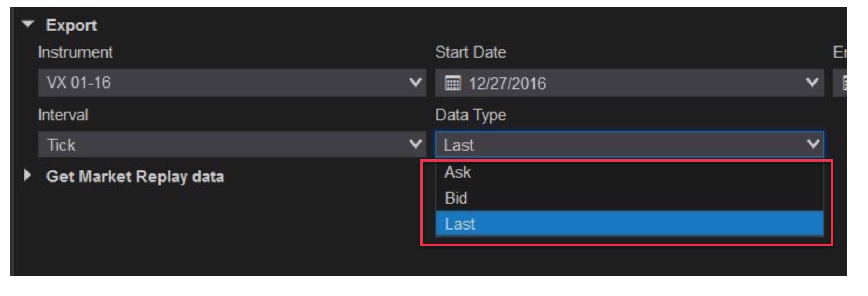Click the Start Date calendar icon

coord(452,83)
